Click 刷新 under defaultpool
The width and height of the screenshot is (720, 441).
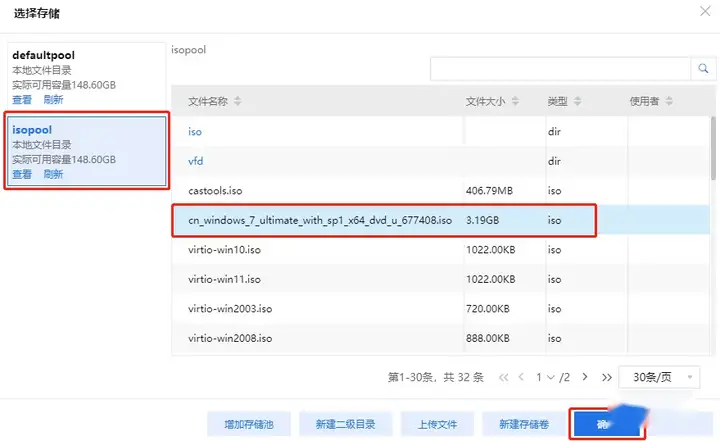click(53, 100)
